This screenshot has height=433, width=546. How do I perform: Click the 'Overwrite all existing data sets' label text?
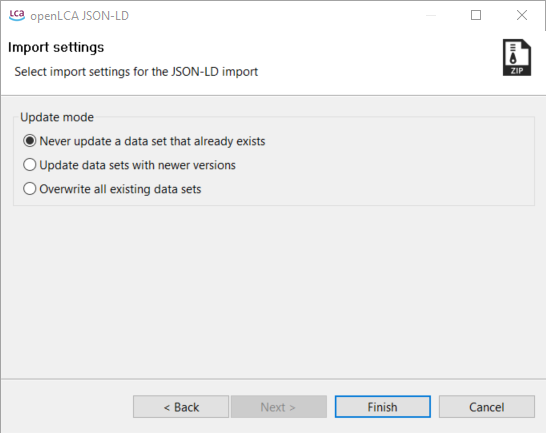120,189
